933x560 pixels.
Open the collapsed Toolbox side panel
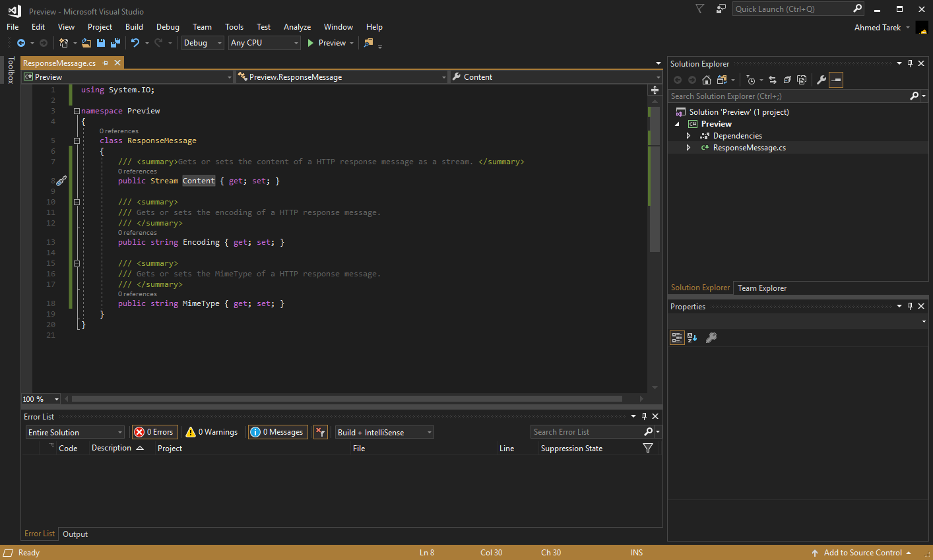(x=11, y=70)
